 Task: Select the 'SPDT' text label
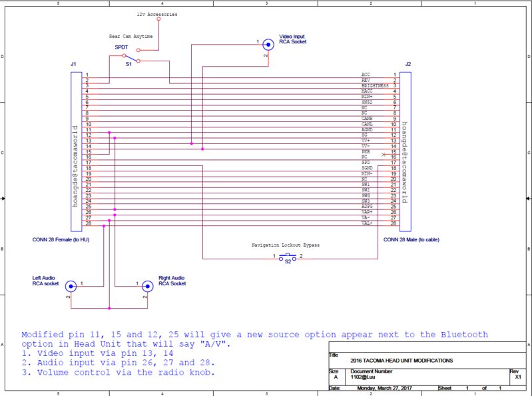click(x=121, y=47)
